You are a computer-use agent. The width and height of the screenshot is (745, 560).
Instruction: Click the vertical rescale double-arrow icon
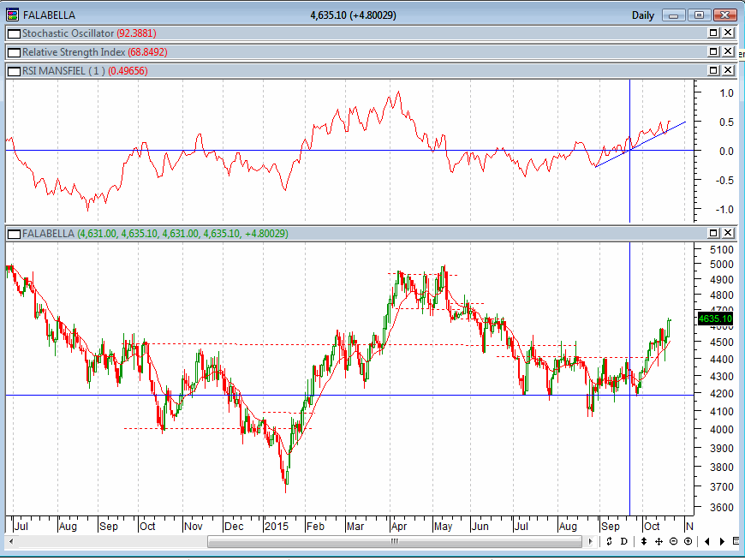click(x=643, y=542)
